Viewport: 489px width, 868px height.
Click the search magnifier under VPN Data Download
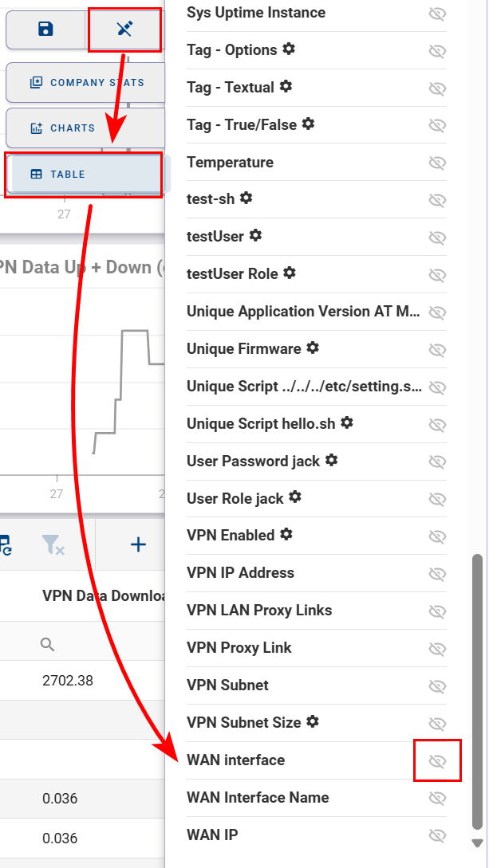[48, 644]
